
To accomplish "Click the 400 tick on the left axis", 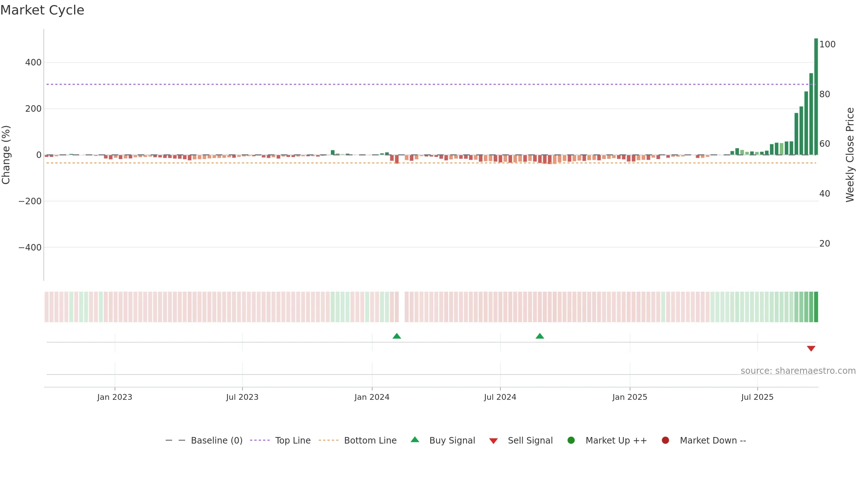I will pyautogui.click(x=33, y=63).
